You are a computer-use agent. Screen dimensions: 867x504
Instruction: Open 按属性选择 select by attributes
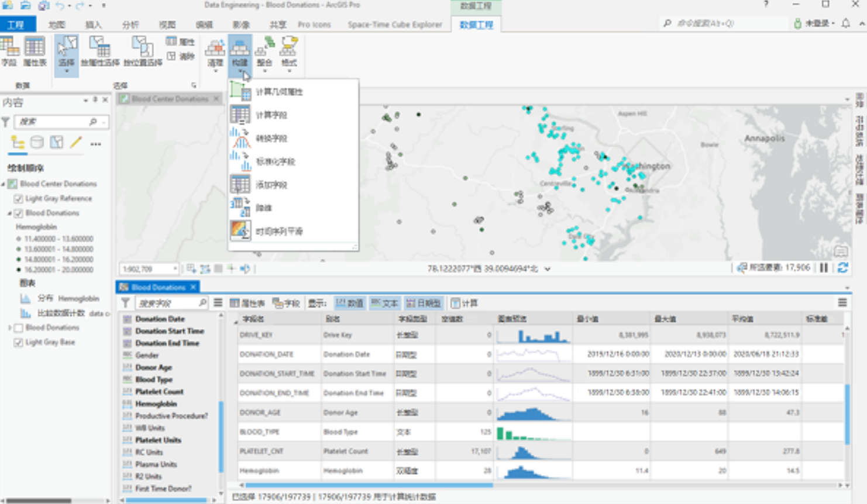tap(100, 51)
